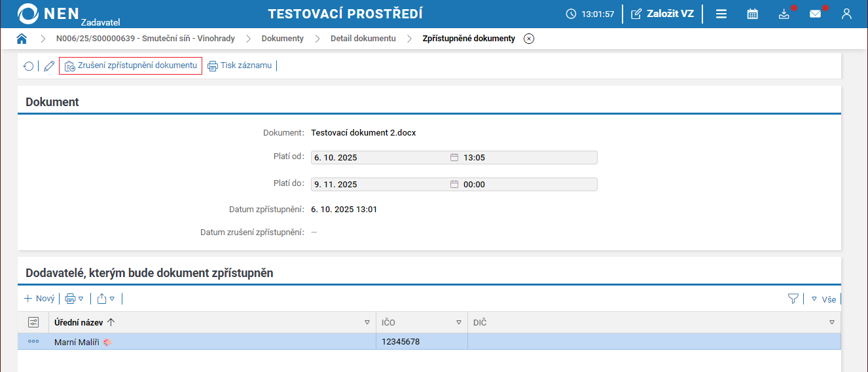Open the user profile icon
The height and width of the screenshot is (372, 868).
(846, 14)
